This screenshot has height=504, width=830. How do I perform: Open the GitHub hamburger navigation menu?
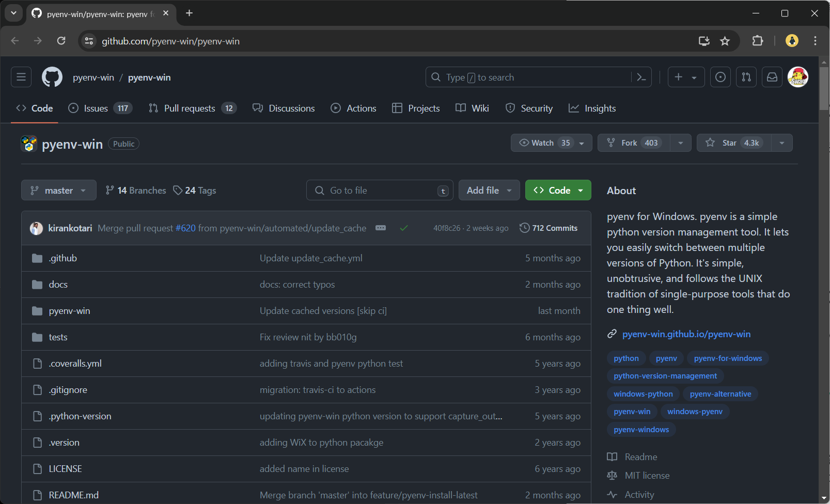pyautogui.click(x=21, y=77)
